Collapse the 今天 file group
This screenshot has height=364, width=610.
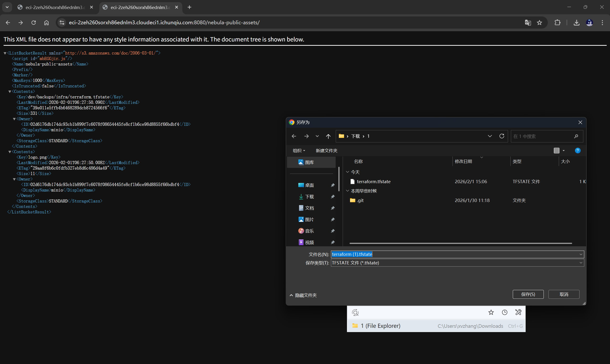(348, 172)
